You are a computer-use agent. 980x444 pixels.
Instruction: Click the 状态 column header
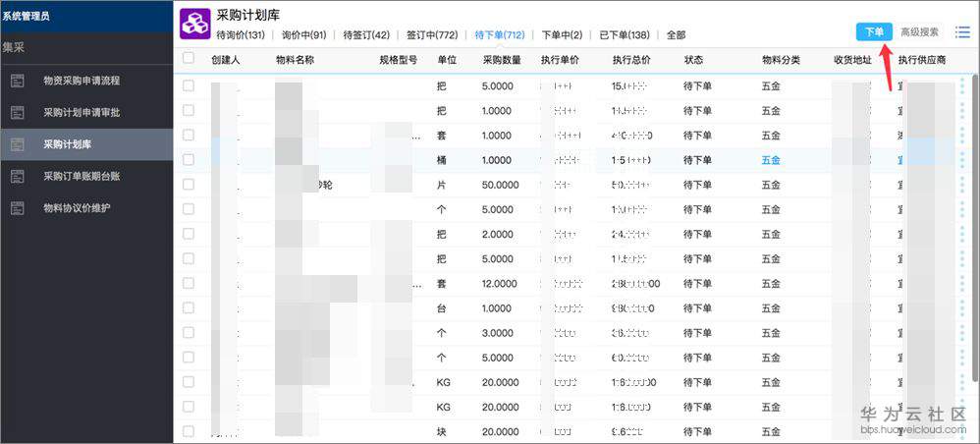[693, 60]
